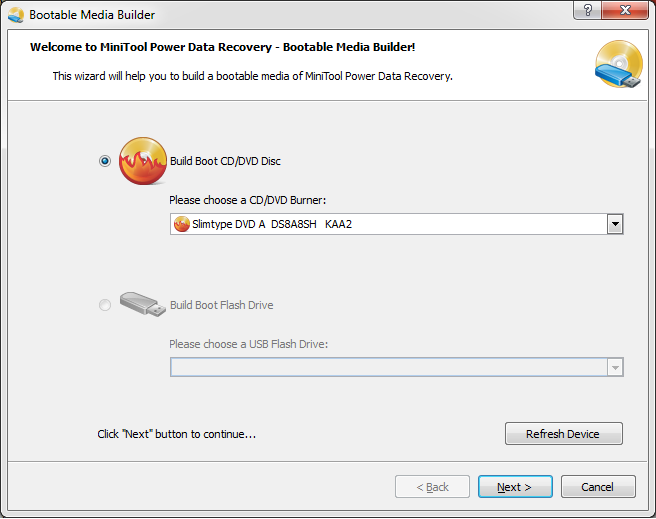Click the empty USB Flash Drive selection field
Image resolution: width=656 pixels, height=519 pixels.
pos(397,367)
